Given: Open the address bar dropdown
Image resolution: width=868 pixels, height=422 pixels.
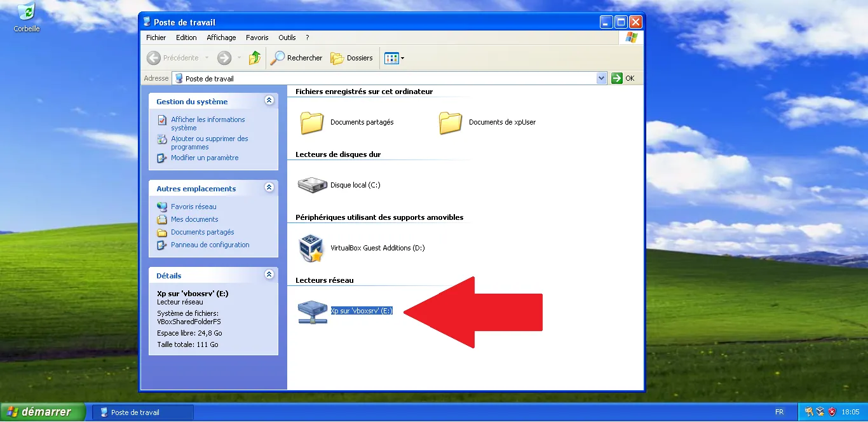Looking at the screenshot, I should click(601, 78).
